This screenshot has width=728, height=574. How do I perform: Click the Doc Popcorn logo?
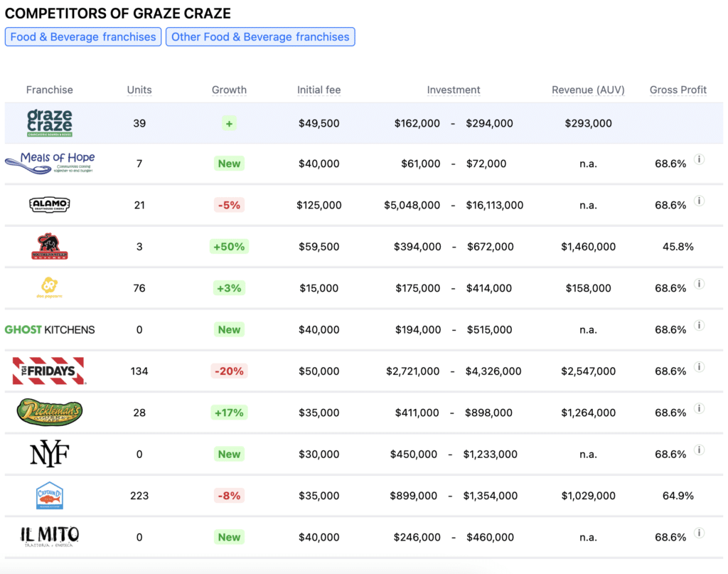tap(50, 287)
